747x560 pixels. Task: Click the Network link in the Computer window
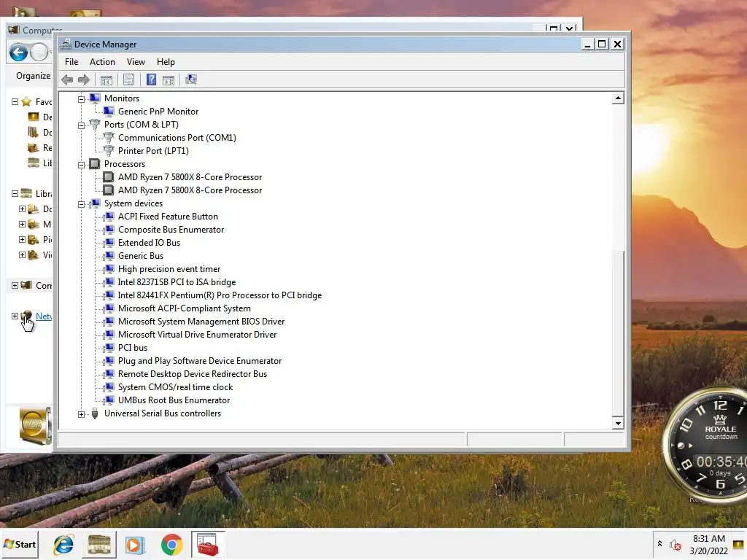click(x=44, y=316)
